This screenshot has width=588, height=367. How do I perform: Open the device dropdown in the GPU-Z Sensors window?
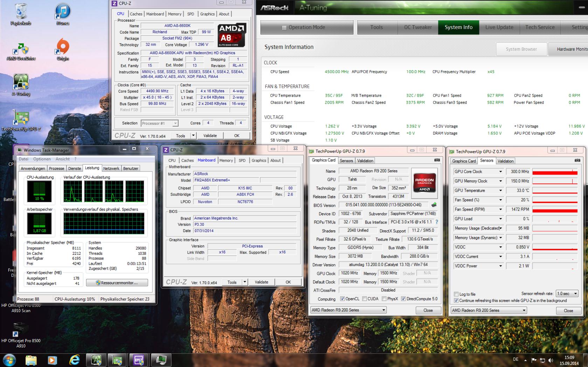(489, 310)
